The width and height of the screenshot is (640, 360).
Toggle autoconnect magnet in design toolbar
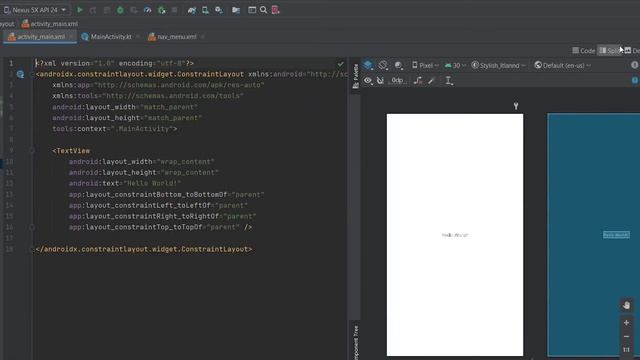click(x=380, y=80)
